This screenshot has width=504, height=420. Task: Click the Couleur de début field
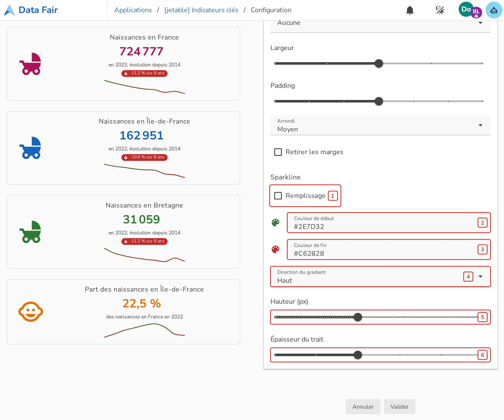pyautogui.click(x=389, y=222)
